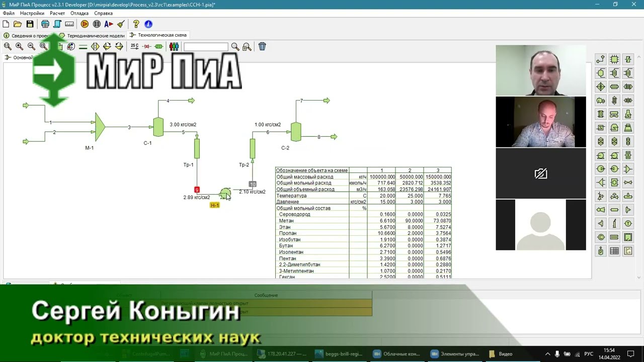
Task: Select separator C-2 on the flowsheet
Action: [296, 132]
